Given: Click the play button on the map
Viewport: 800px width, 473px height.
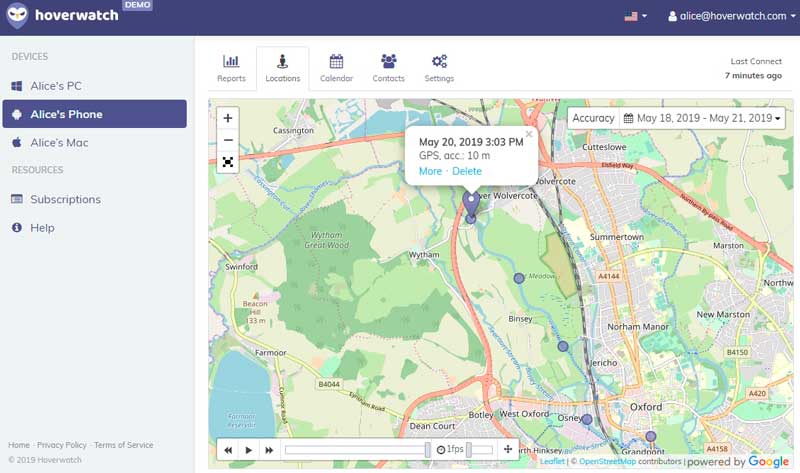Looking at the screenshot, I should (248, 450).
